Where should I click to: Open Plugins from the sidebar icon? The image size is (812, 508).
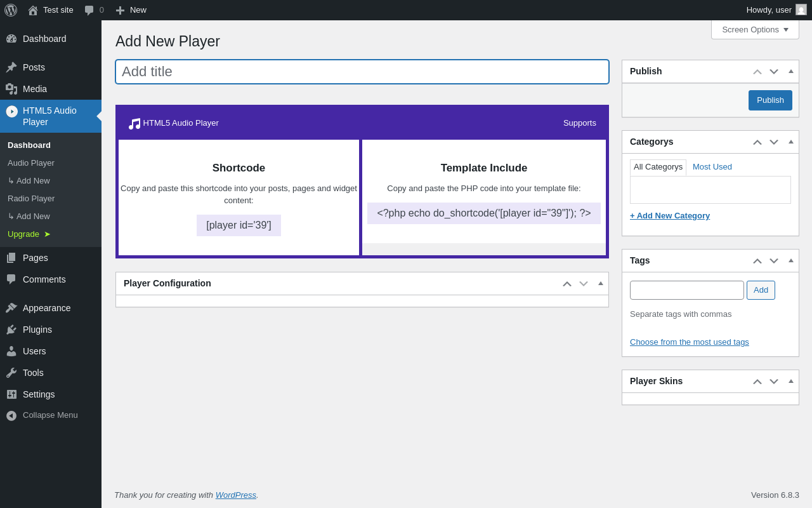[x=11, y=330]
